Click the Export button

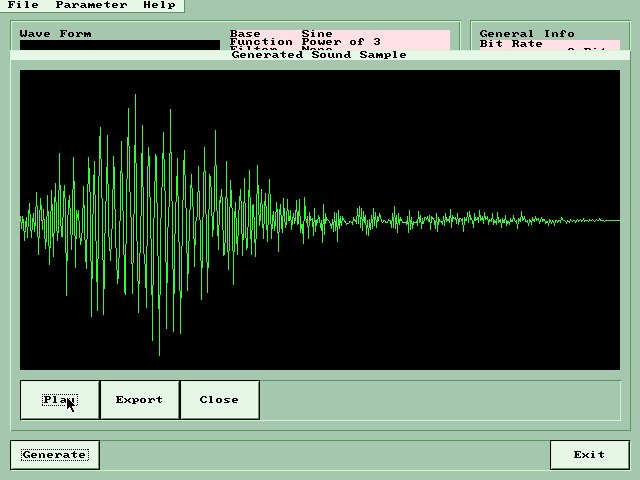[139, 400]
